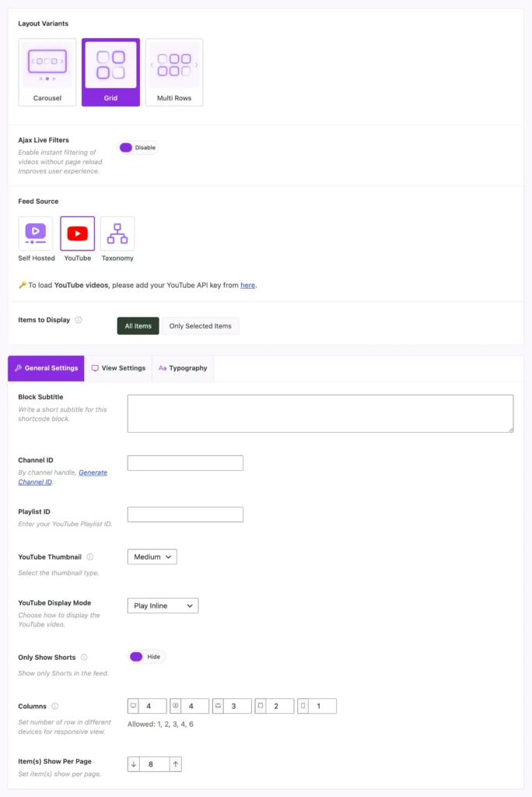The height and width of the screenshot is (797, 532).
Task: Open the General Settings tab
Action: pos(46,368)
